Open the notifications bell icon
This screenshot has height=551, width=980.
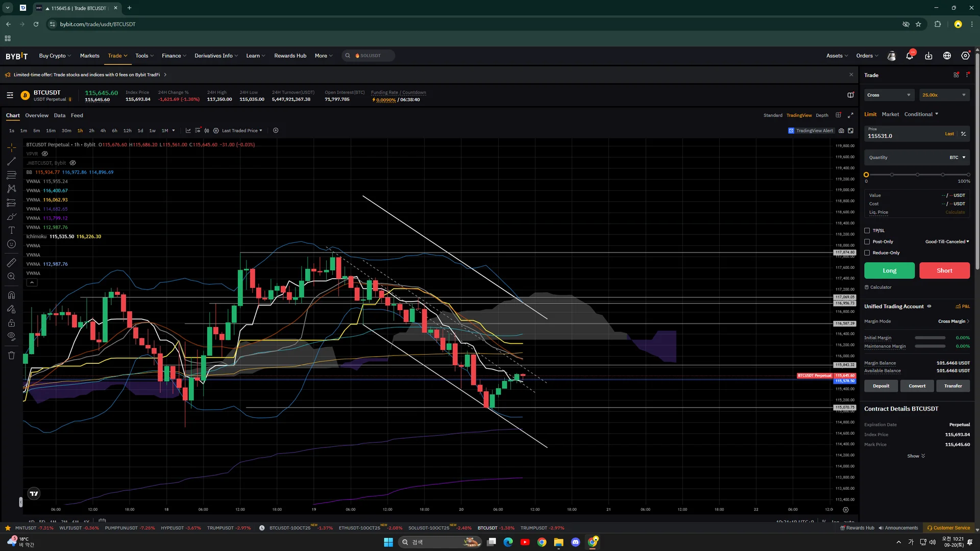click(x=909, y=56)
